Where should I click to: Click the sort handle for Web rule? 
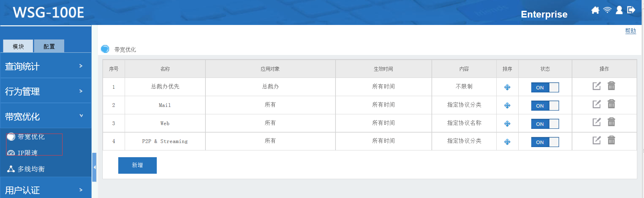click(x=507, y=124)
